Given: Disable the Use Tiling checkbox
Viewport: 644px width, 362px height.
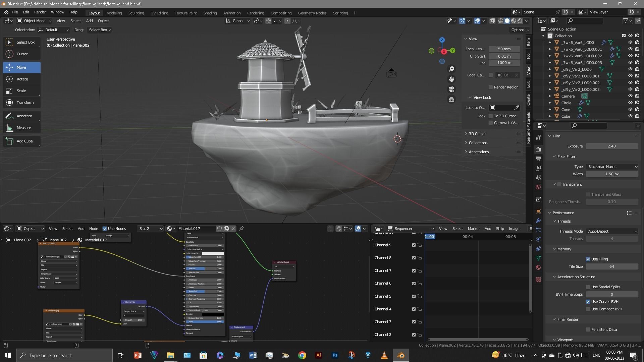Looking at the screenshot, I should coord(588,259).
